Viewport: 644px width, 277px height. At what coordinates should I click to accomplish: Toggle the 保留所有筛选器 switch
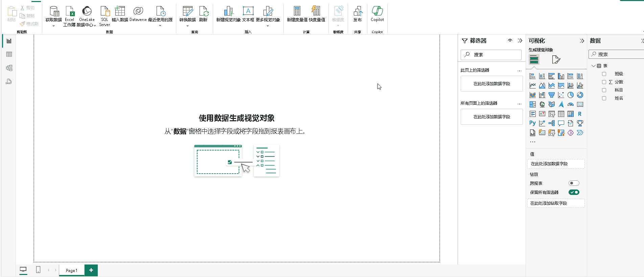click(x=574, y=192)
